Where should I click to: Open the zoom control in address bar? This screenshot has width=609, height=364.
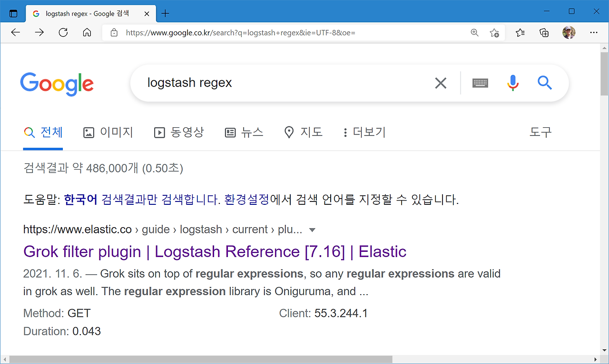tap(474, 32)
